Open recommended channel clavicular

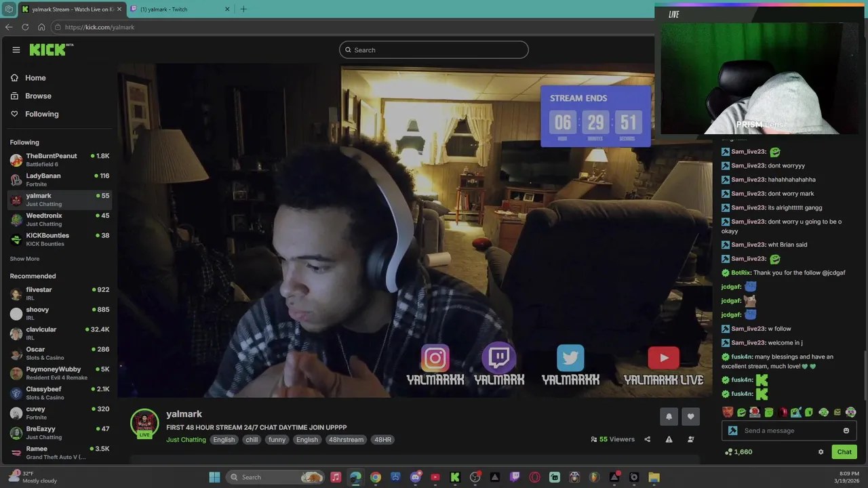(60, 333)
